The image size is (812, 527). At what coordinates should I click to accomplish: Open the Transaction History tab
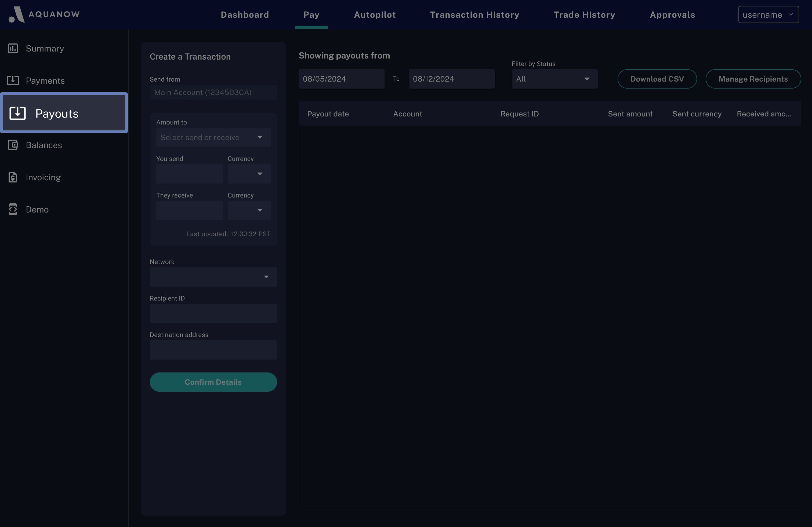coord(474,15)
